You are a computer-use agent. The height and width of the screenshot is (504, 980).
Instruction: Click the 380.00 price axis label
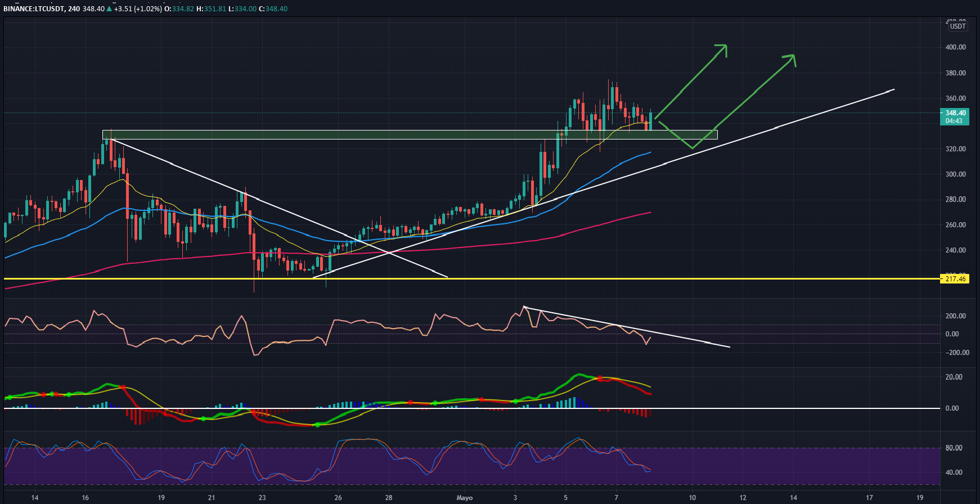pyautogui.click(x=956, y=73)
